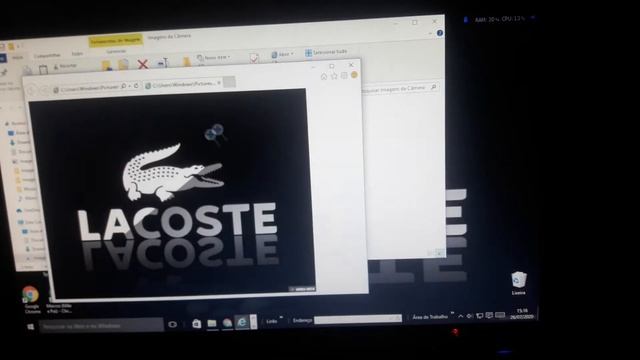
Task: Click the clock and date in the taskbar
Action: (x=522, y=314)
